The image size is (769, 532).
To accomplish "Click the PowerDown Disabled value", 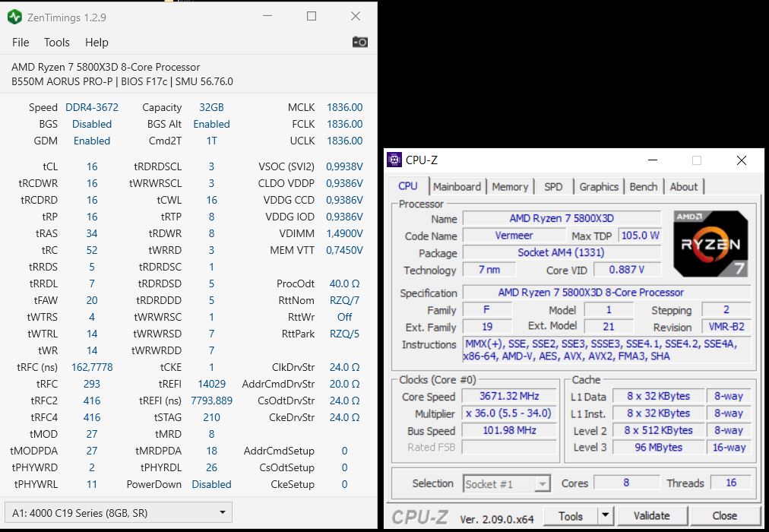I will [x=211, y=484].
